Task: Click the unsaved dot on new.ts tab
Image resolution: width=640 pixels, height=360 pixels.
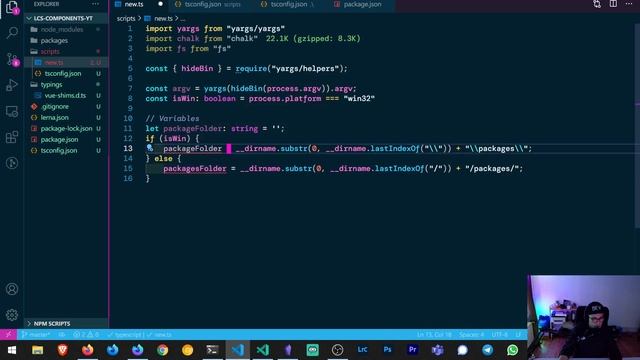Action: 160,4
